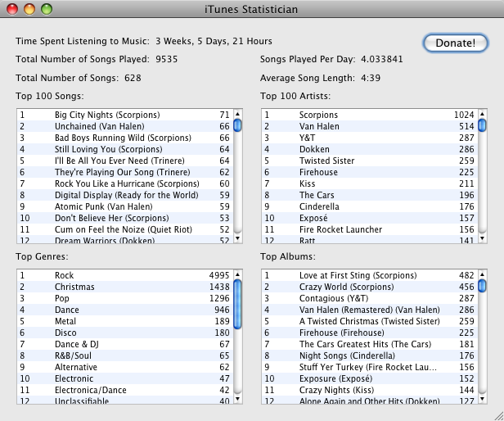Select artist Exposé in Top Artists
Viewport: 504px width, 421px height.
pyautogui.click(x=370, y=218)
